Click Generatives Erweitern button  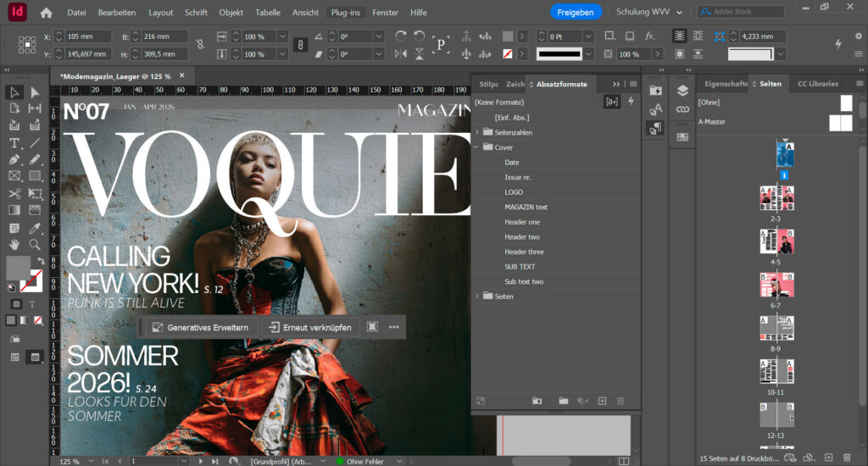pos(202,327)
